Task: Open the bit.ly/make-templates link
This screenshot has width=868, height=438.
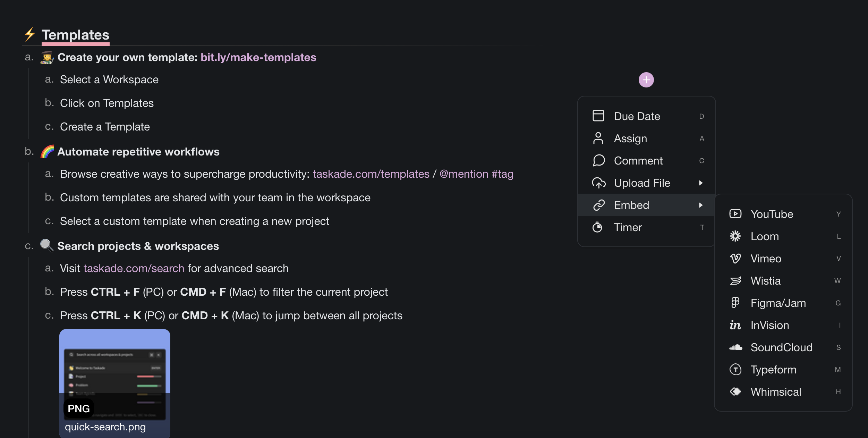Action: (258, 57)
